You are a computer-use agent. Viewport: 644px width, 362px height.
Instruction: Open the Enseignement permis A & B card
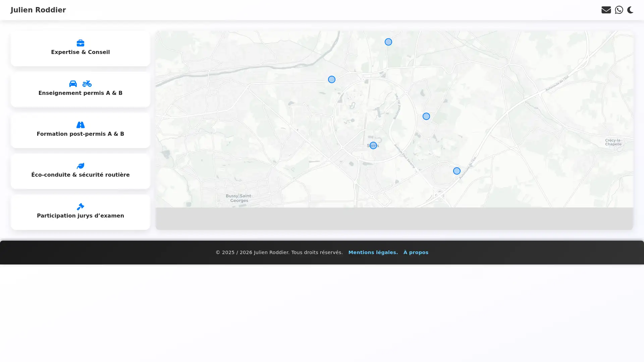(80, 89)
